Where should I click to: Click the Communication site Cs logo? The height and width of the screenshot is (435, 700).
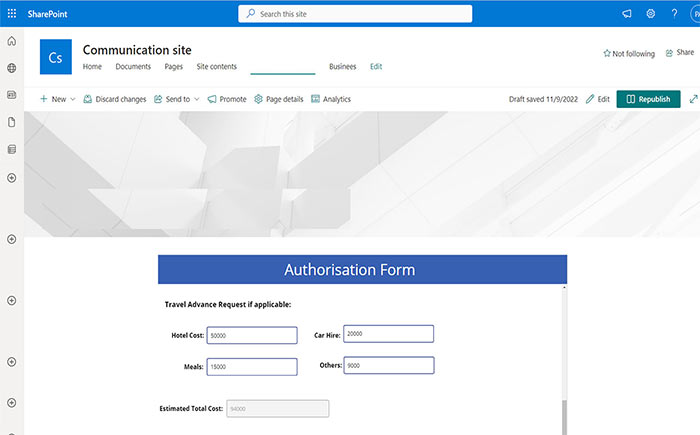56,58
